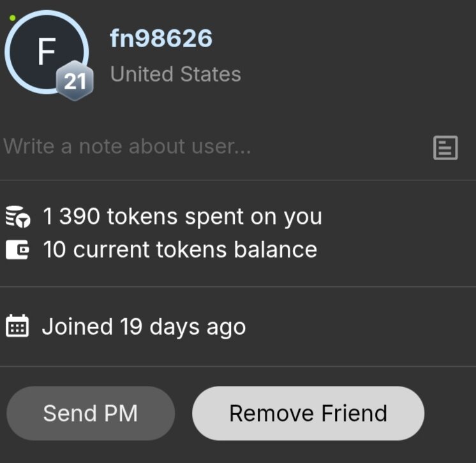The width and height of the screenshot is (476, 463).
Task: Click the '1 390' tokens amount
Action: [71, 217]
